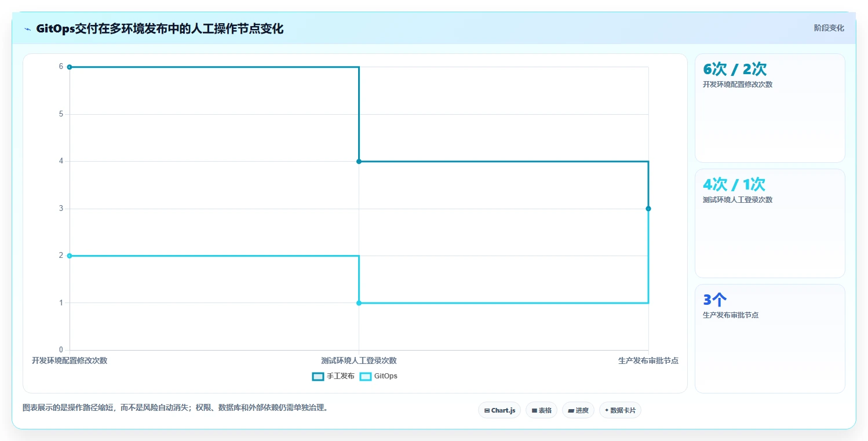Viewport: 868px width, 441px height.
Task: Click the GitOps data point at value 1
Action: click(359, 303)
